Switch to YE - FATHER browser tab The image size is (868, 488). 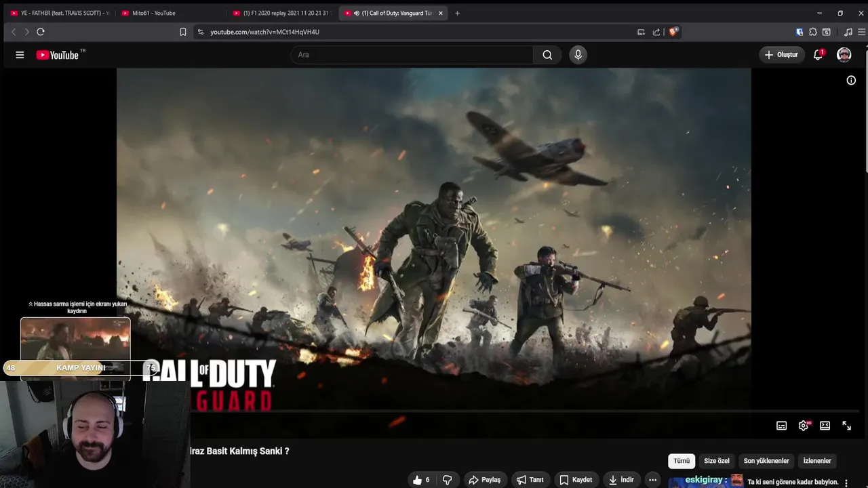click(60, 13)
